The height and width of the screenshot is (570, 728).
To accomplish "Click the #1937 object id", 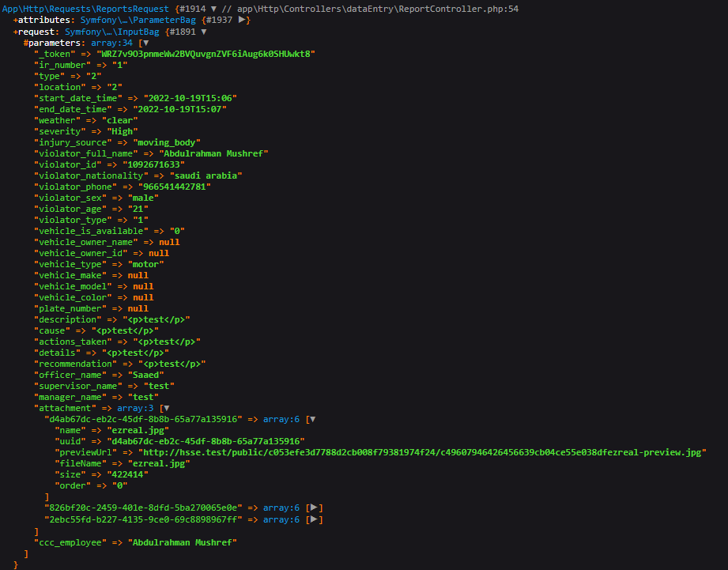I will coord(219,20).
